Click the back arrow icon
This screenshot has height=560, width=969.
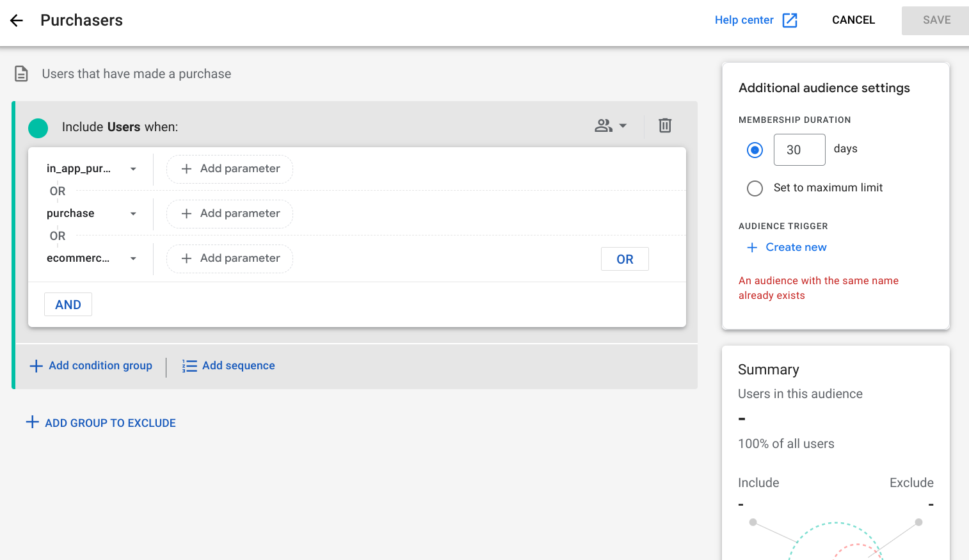point(17,20)
